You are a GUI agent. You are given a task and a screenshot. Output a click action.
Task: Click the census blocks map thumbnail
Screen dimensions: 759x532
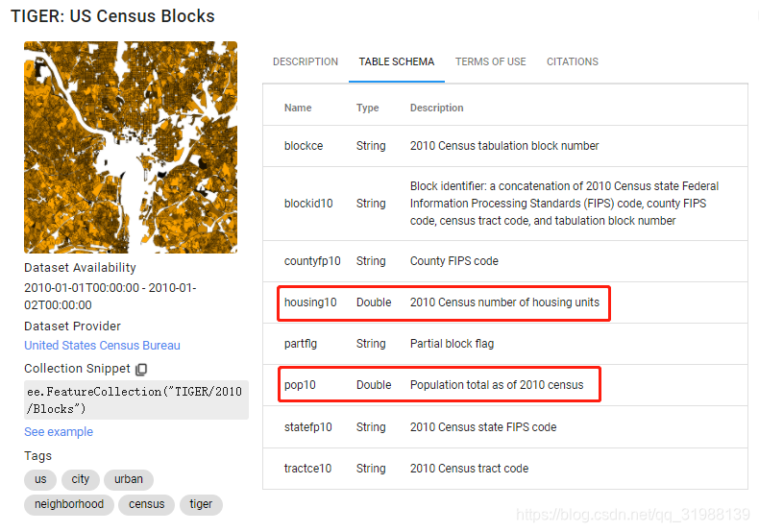131,147
